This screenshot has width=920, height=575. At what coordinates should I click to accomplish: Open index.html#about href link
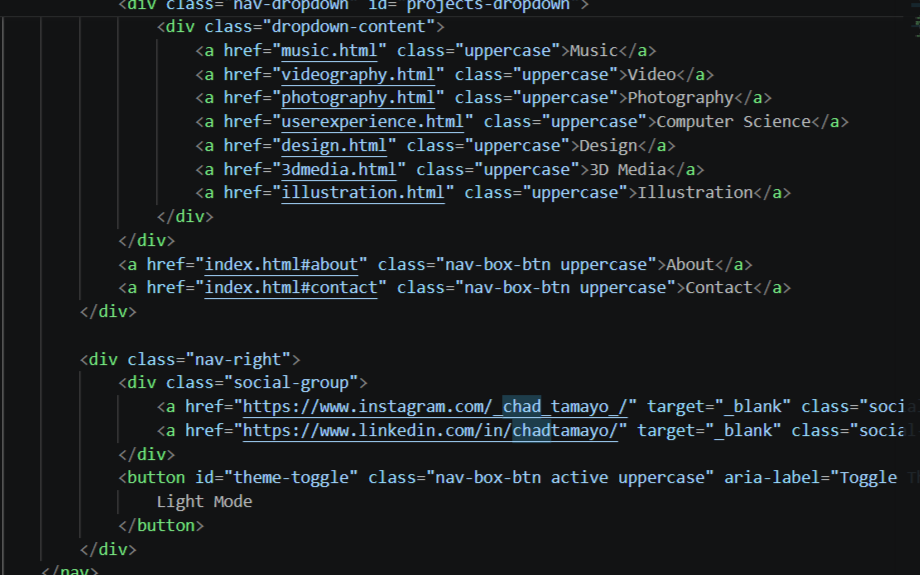(x=281, y=265)
